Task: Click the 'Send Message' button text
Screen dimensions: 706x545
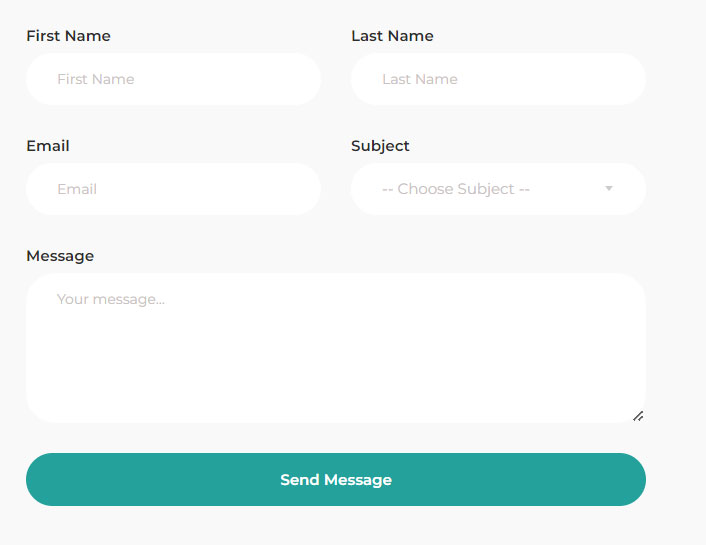Action: [336, 480]
